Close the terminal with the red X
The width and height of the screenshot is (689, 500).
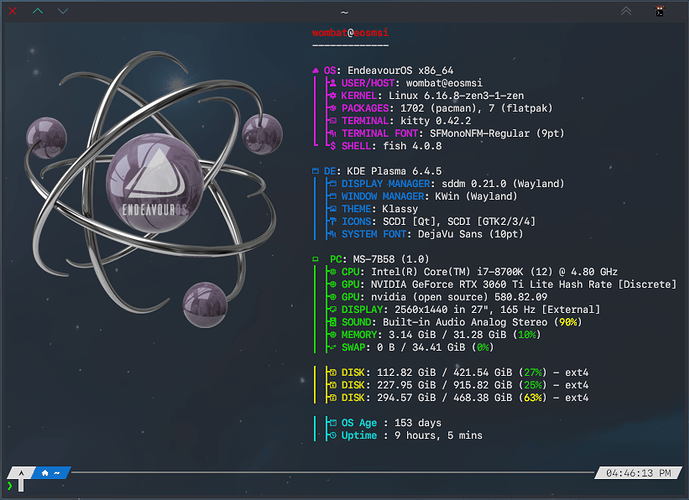point(12,11)
